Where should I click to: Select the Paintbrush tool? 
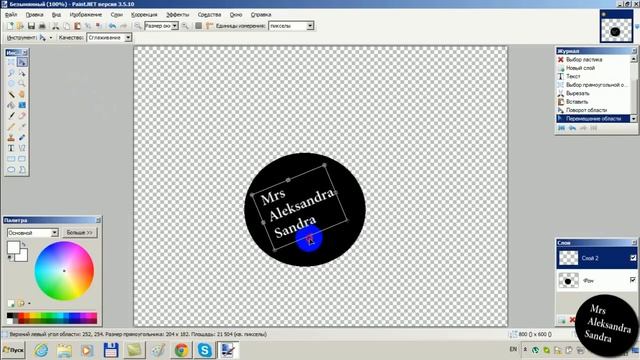point(11,116)
